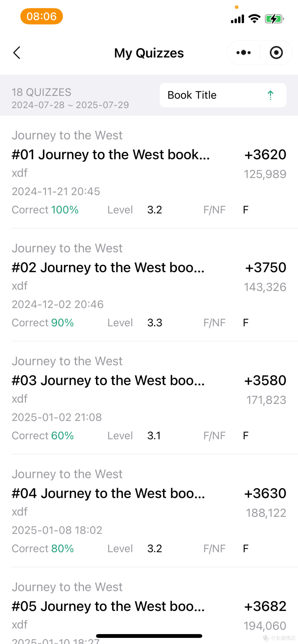Image resolution: width=298 pixels, height=644 pixels.
Task: Open the three-dot more options menu
Action: (243, 53)
